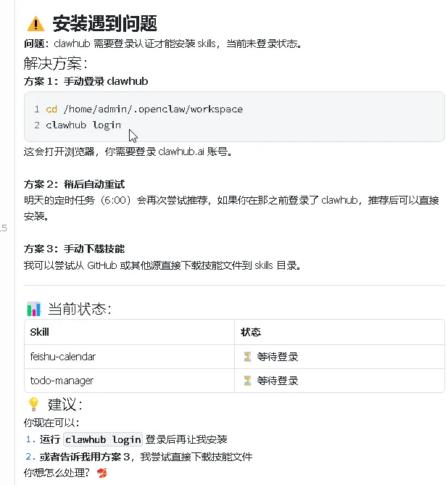Click the '方案 3: 手动下载技能' heading

tap(74, 249)
